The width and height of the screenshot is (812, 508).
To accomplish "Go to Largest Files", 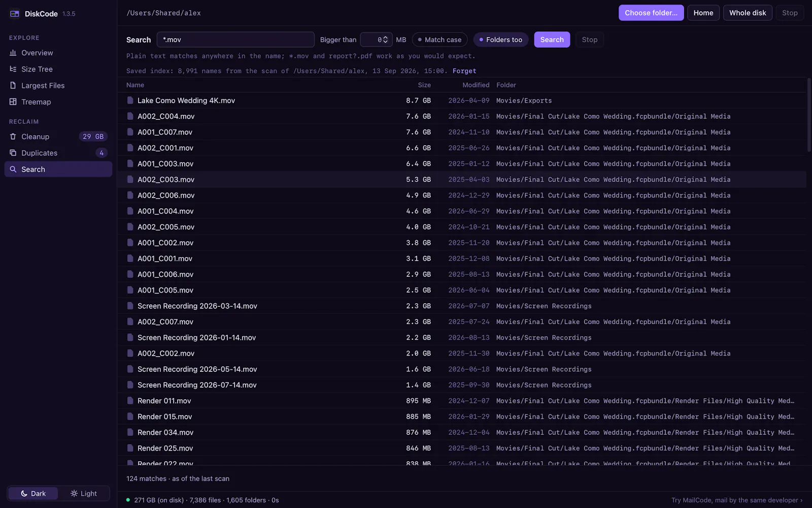I will (58, 85).
